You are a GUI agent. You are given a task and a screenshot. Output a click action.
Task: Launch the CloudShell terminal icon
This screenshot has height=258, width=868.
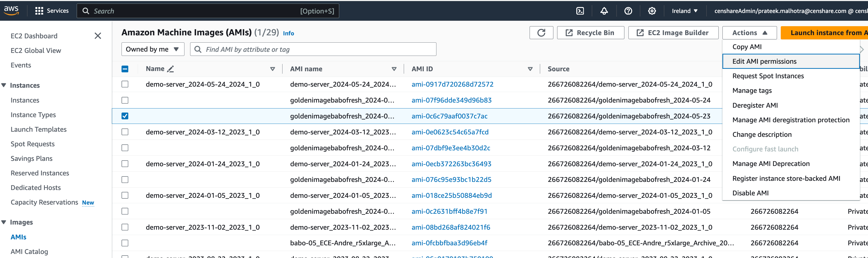580,11
